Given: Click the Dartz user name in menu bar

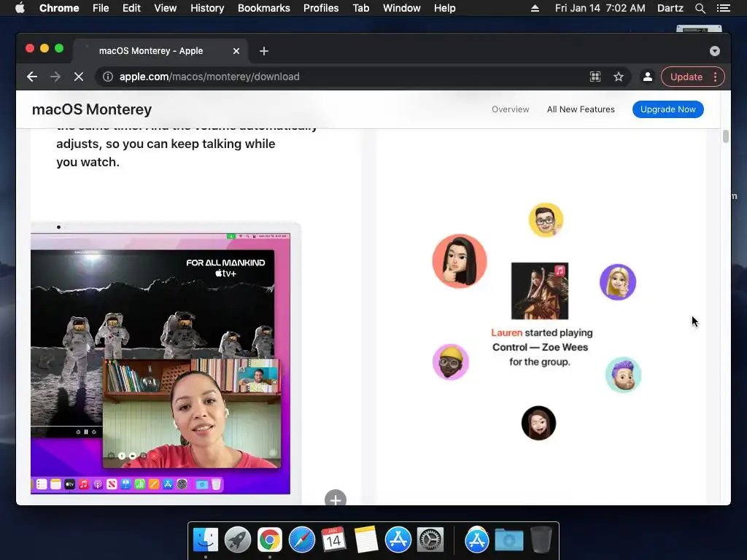Looking at the screenshot, I should (x=670, y=8).
